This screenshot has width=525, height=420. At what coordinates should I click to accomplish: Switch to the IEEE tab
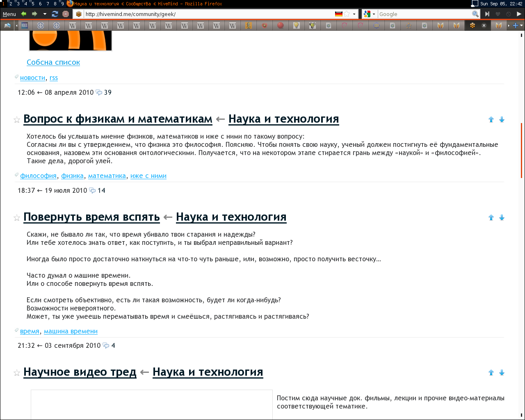(25, 25)
